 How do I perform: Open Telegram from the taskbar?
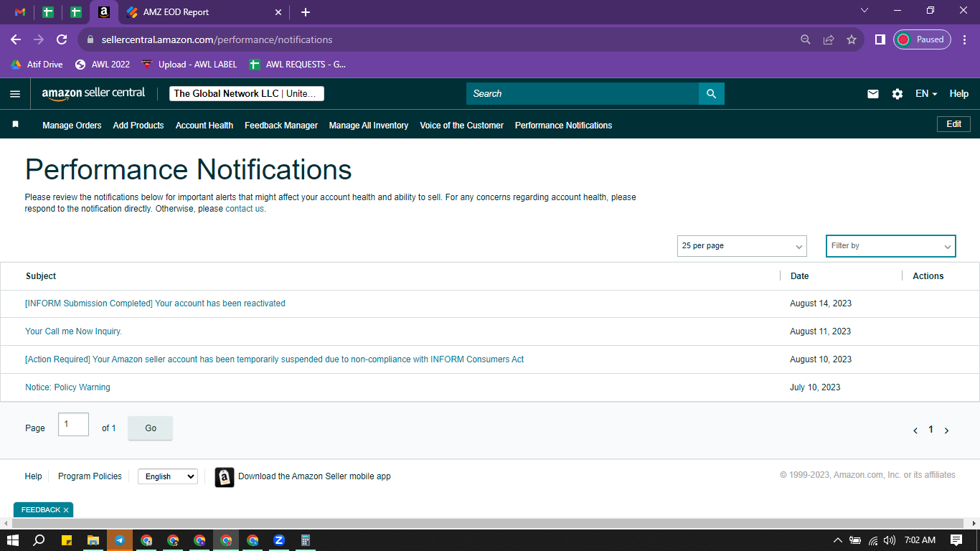(120, 540)
